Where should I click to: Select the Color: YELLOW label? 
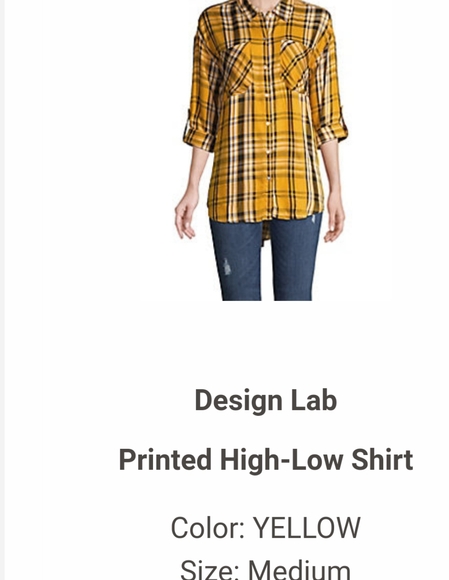266,528
